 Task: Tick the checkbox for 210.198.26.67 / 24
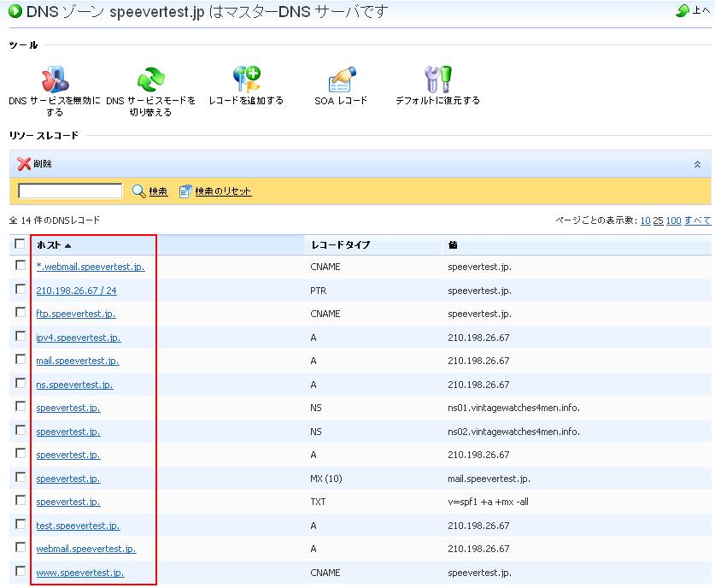coord(21,290)
